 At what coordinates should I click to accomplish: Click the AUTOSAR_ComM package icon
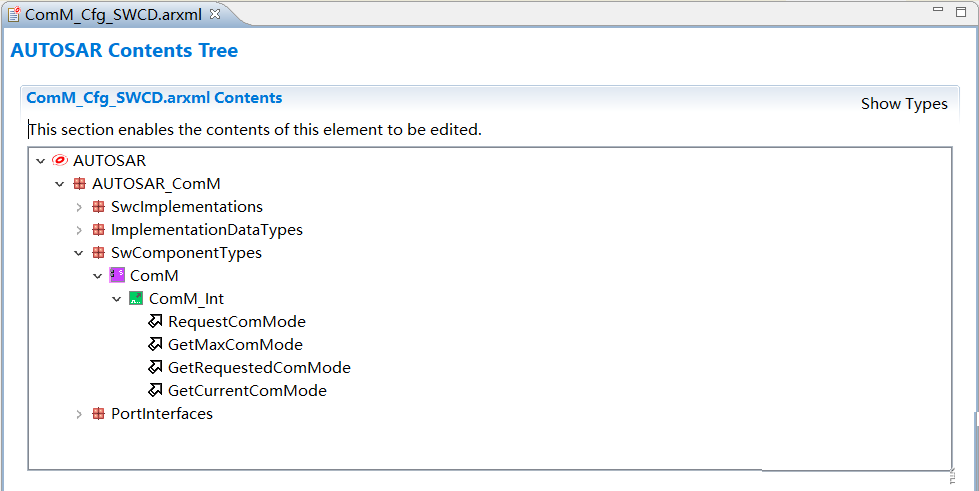pyautogui.click(x=79, y=184)
